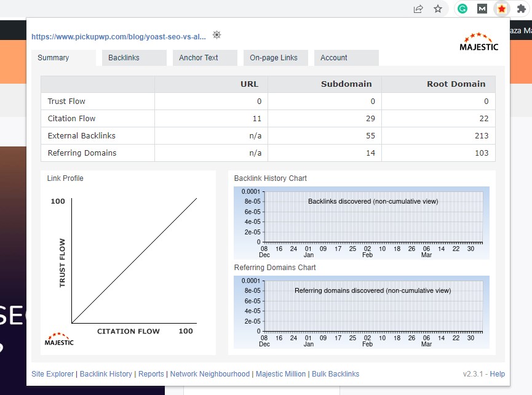Click the settings gear beside the URL
532x395 pixels.
[x=217, y=35]
